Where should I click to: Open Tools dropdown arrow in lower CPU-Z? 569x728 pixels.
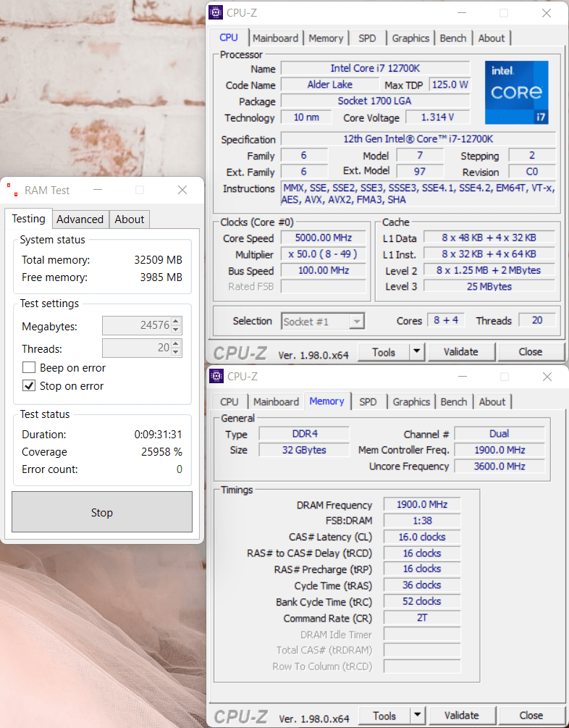pyautogui.click(x=417, y=716)
